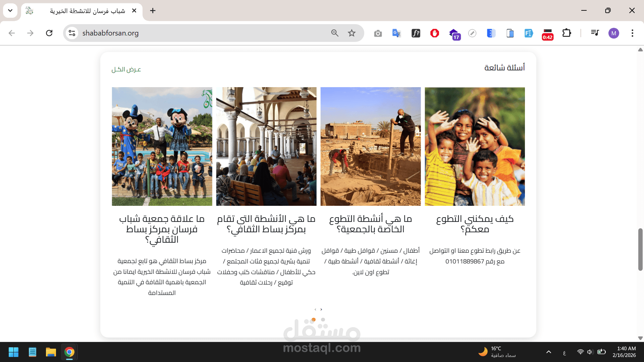Open a new browser tab

[x=153, y=11]
